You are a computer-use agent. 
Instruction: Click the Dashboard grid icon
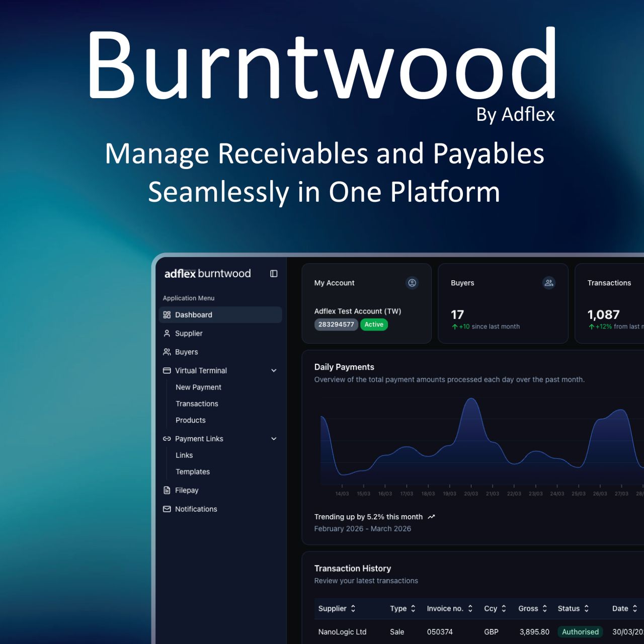(167, 315)
